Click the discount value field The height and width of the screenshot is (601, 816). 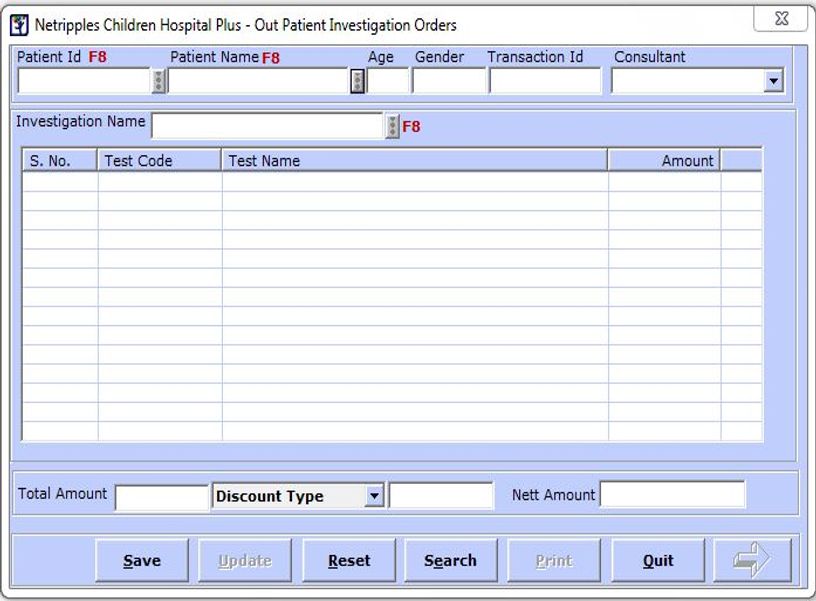click(441, 495)
